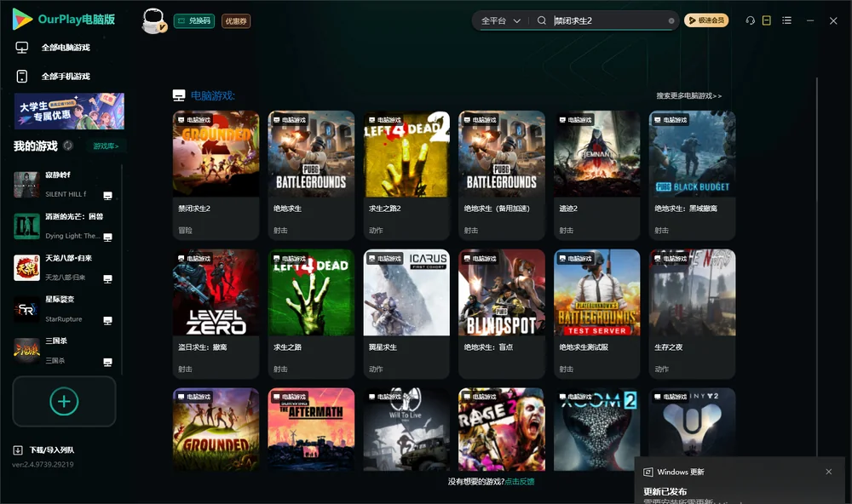Click the 极速会员 VIP button
The image size is (852, 504).
coord(706,20)
